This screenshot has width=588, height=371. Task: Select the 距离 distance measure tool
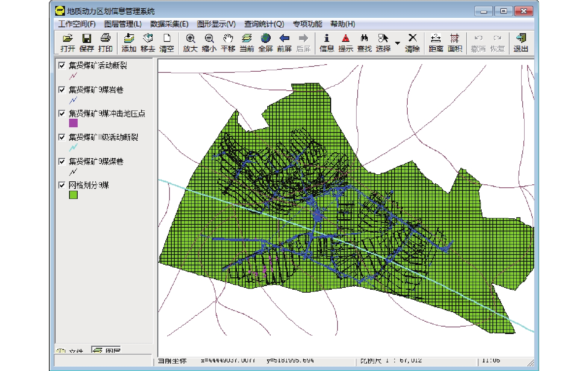(436, 38)
